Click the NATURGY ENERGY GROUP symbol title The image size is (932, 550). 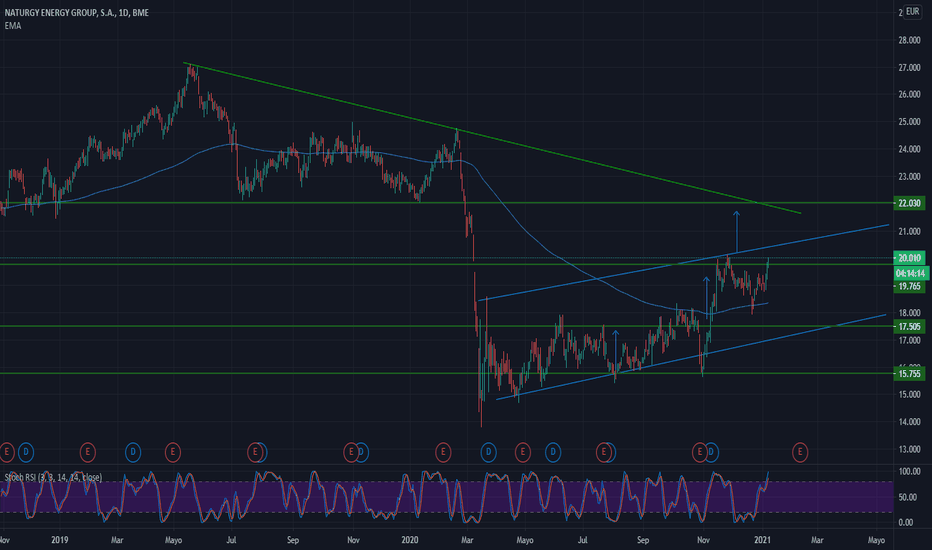click(76, 12)
